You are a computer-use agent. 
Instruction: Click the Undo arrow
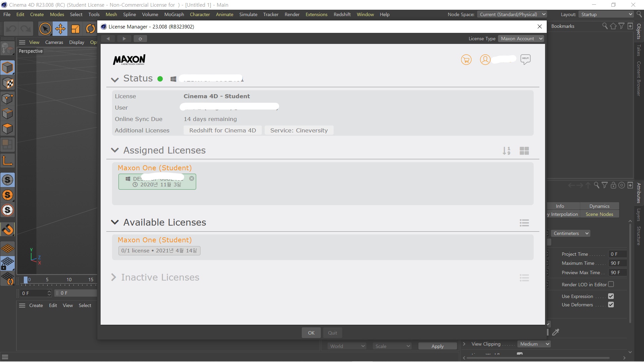[11, 29]
